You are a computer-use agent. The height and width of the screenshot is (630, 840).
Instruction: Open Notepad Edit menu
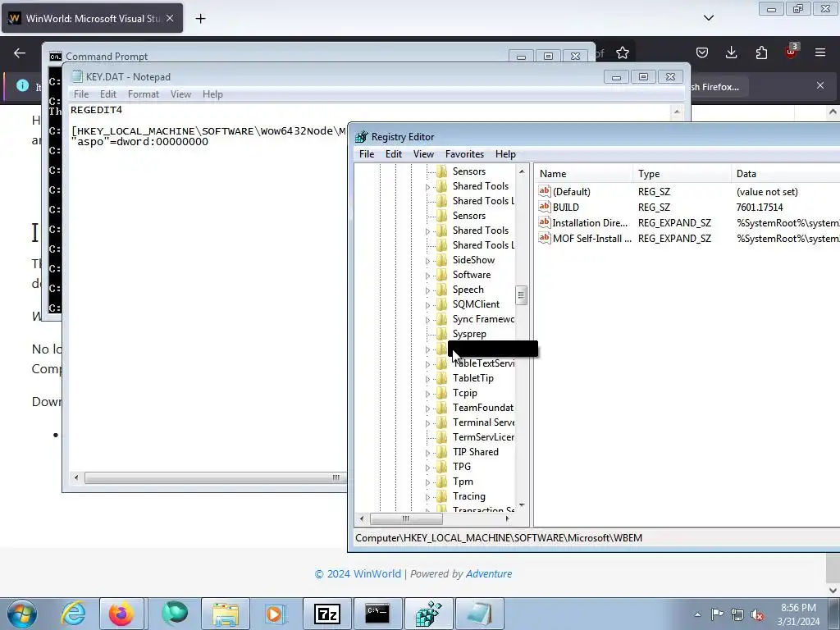click(x=107, y=94)
